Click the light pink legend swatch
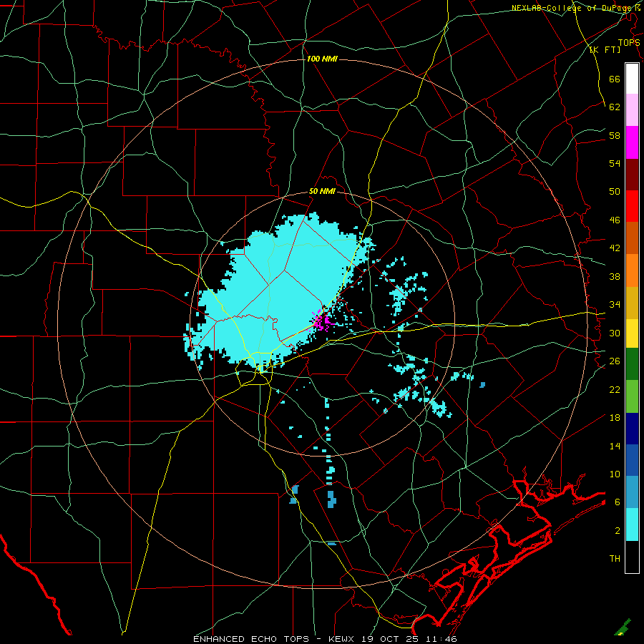Screen dimensions: 644x644 point(632,110)
